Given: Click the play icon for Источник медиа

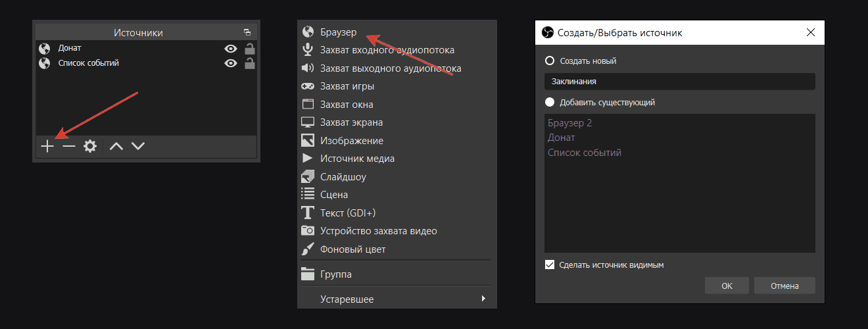Looking at the screenshot, I should pos(307,159).
